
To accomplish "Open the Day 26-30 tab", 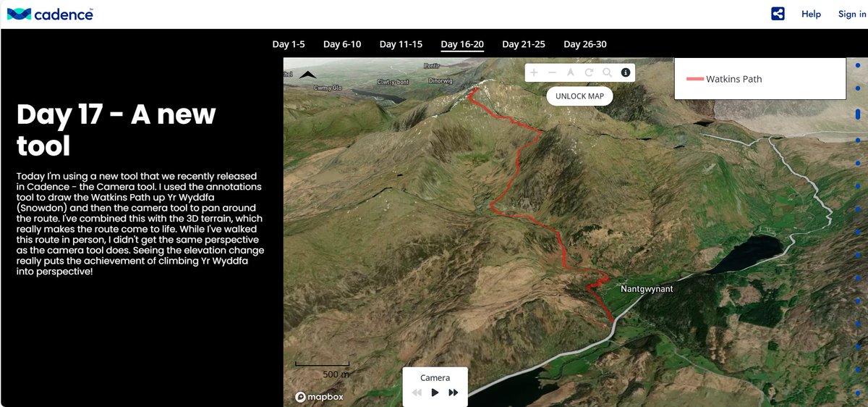I will 585,44.
